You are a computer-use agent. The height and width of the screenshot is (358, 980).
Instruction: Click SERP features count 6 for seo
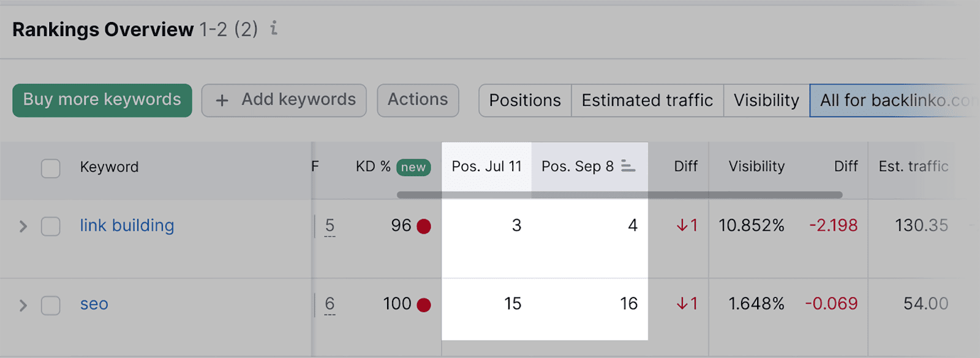(330, 304)
